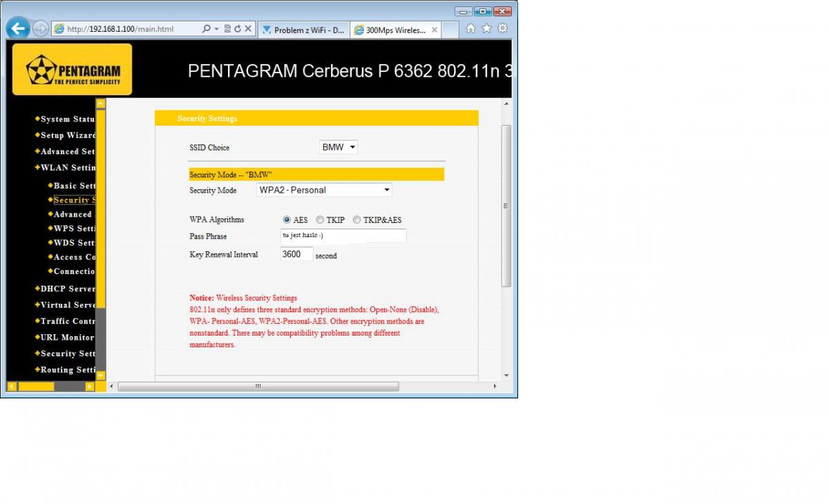
Task: Click the Security Mode -- "BMW" heading
Action: coord(231,175)
